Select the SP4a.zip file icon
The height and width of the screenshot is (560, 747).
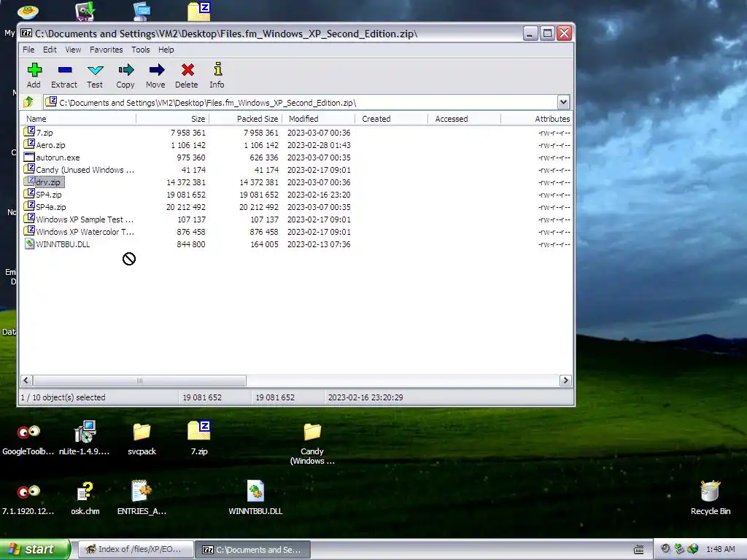(x=29, y=206)
